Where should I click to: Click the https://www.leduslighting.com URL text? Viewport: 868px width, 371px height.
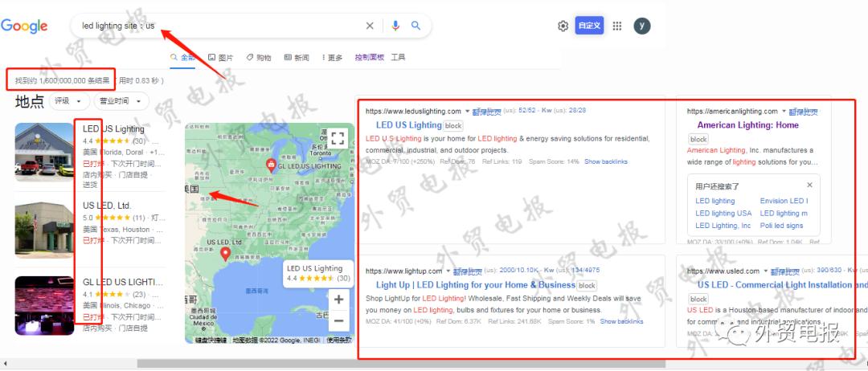tap(414, 111)
